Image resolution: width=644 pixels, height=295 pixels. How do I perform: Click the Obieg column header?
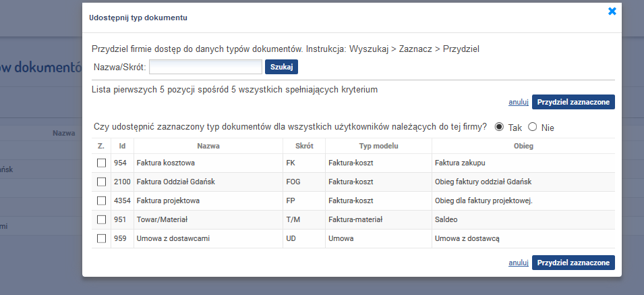[523, 146]
